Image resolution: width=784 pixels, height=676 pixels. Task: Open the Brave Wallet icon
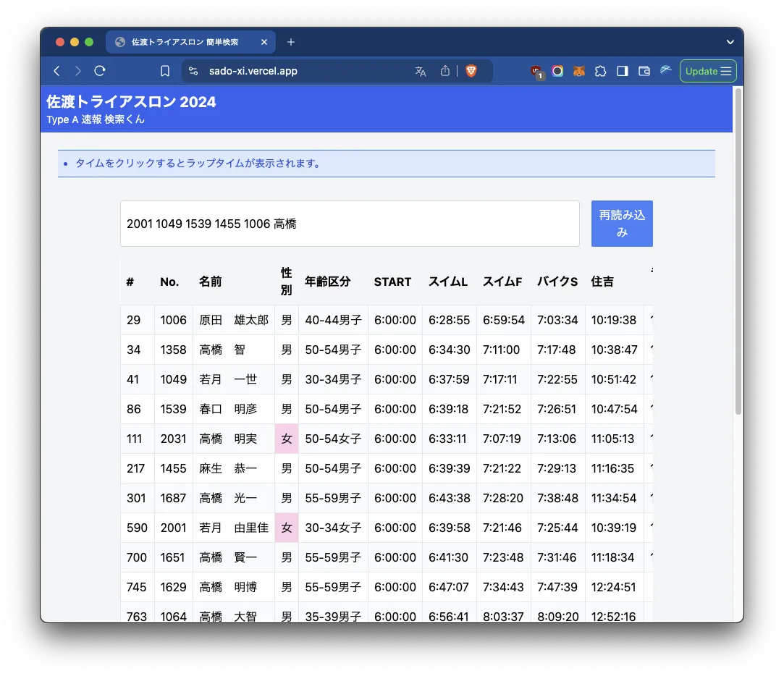pyautogui.click(x=644, y=71)
